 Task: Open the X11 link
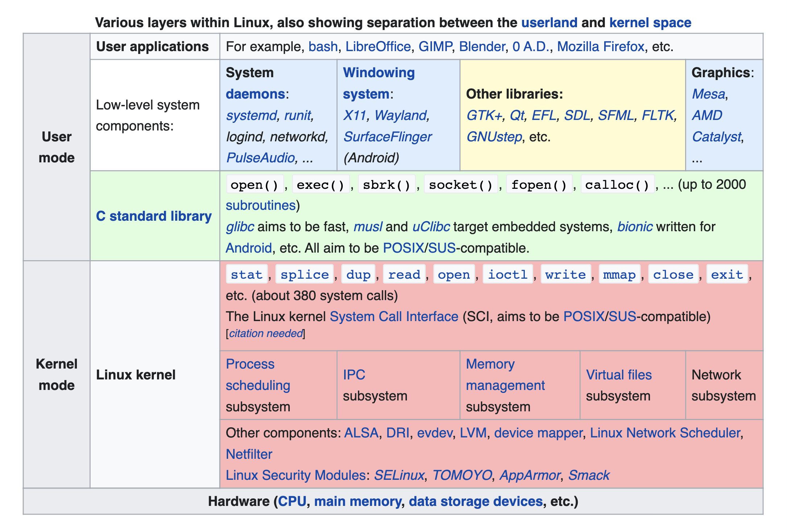pos(354,115)
